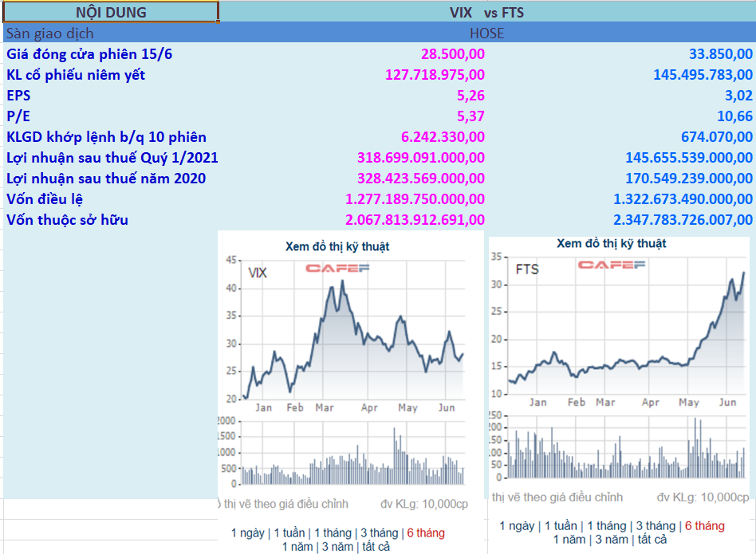Choose "6 tháng" range under the VIX chart
This screenshot has width=756, height=554.
point(425,532)
